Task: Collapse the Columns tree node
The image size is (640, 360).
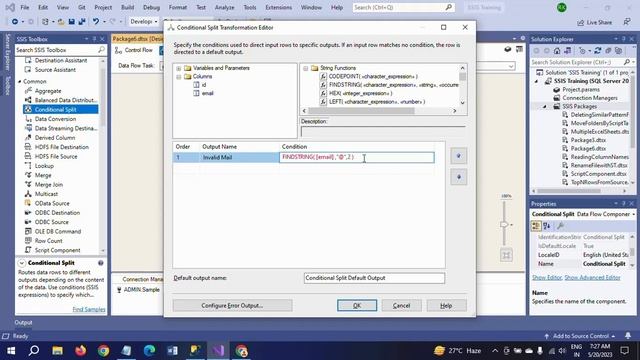Action: (178, 77)
